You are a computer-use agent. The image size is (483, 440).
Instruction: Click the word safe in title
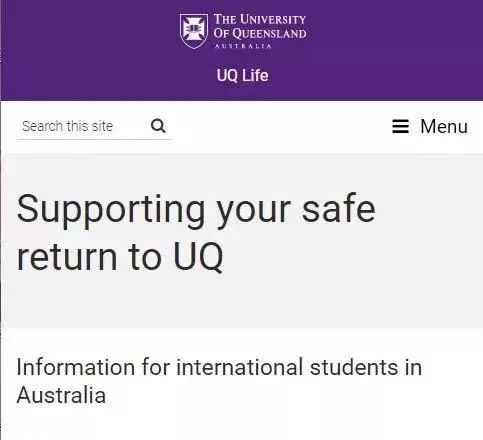[339, 209]
